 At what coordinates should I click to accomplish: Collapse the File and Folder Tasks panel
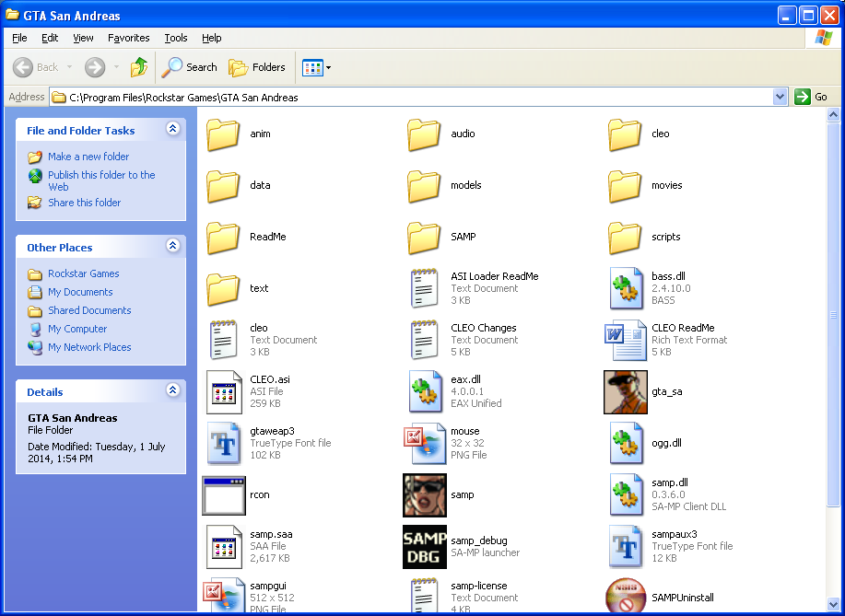pyautogui.click(x=172, y=129)
